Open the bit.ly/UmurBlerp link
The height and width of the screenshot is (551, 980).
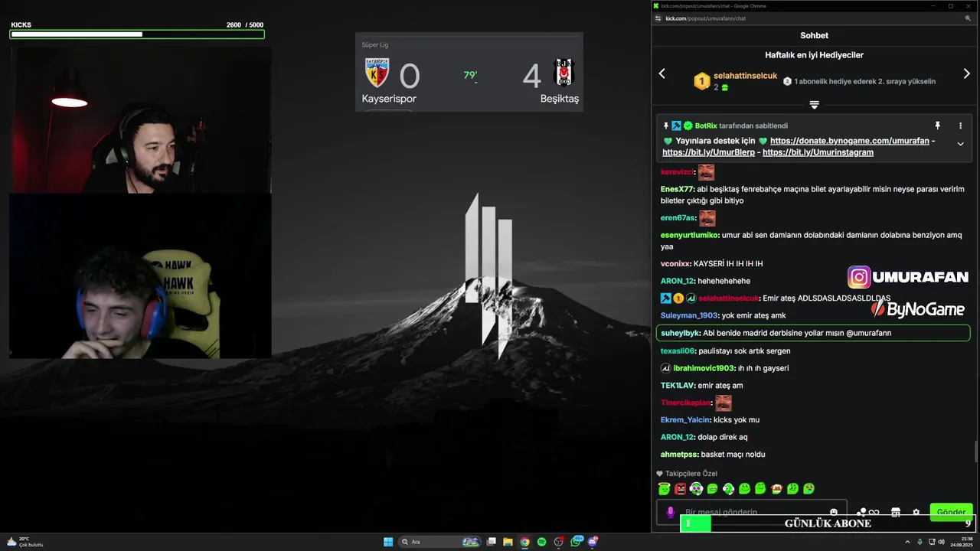tap(708, 152)
